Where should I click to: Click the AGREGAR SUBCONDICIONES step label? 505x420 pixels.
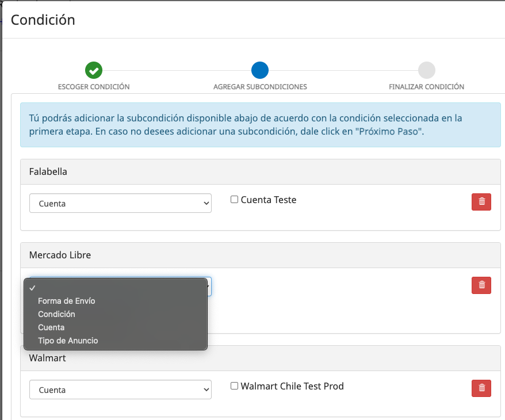[x=260, y=87]
